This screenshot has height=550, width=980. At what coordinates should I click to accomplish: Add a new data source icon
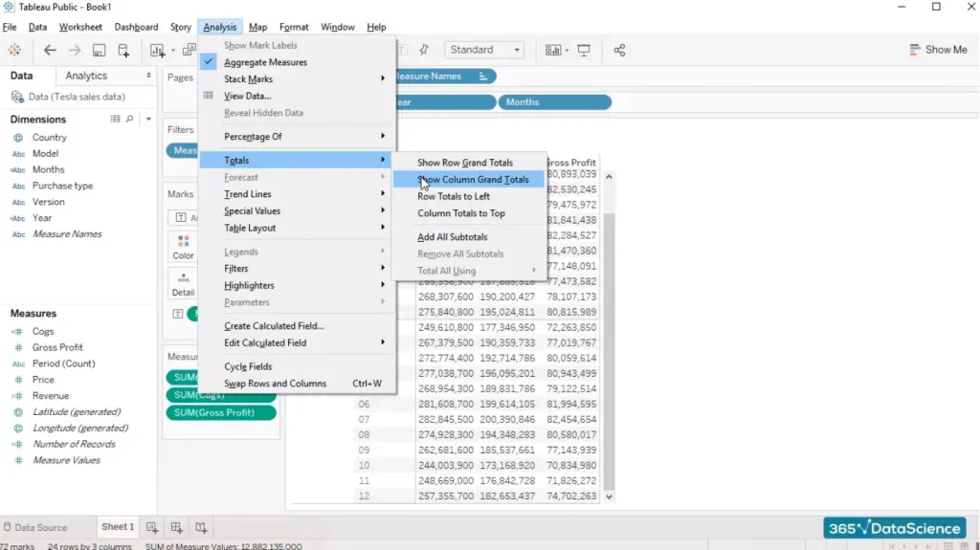[123, 50]
